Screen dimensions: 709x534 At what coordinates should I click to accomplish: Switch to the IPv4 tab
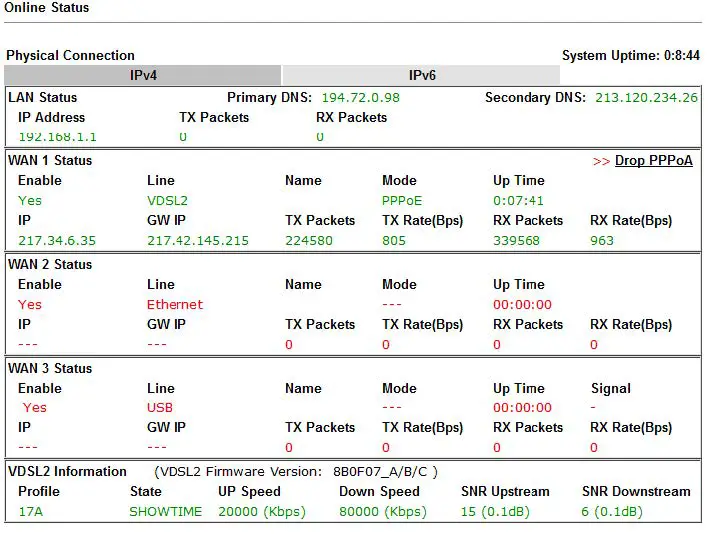click(x=142, y=75)
